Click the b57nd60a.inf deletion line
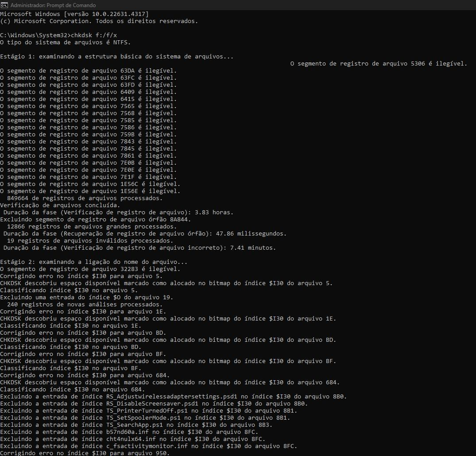This screenshot has height=456, width=476. [x=129, y=432]
